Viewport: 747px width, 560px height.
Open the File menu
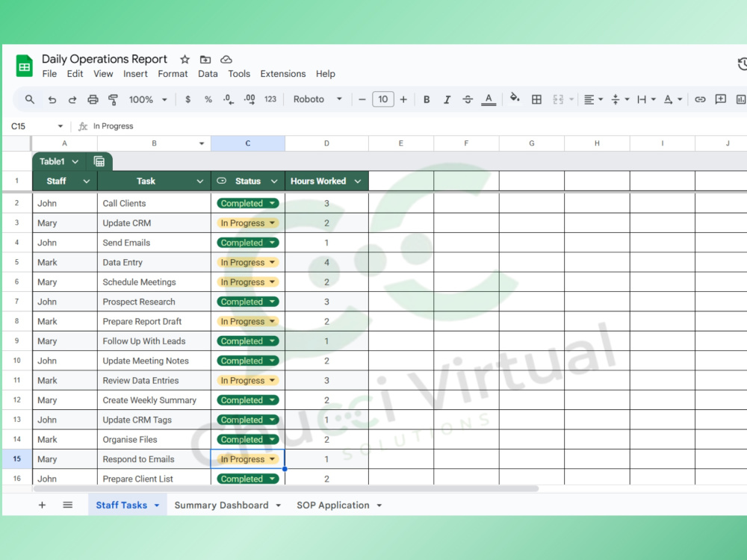click(49, 74)
